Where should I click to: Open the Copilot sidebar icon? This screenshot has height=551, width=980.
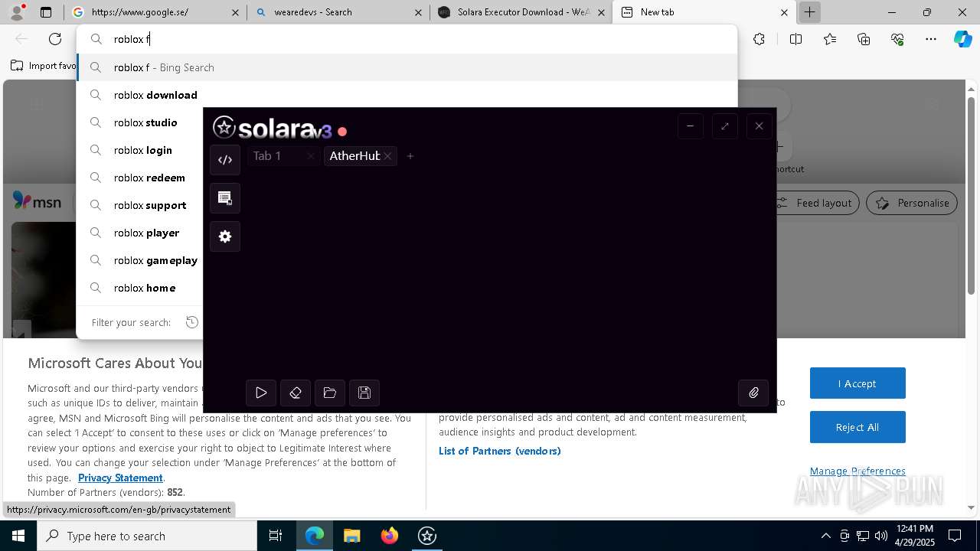(963, 39)
